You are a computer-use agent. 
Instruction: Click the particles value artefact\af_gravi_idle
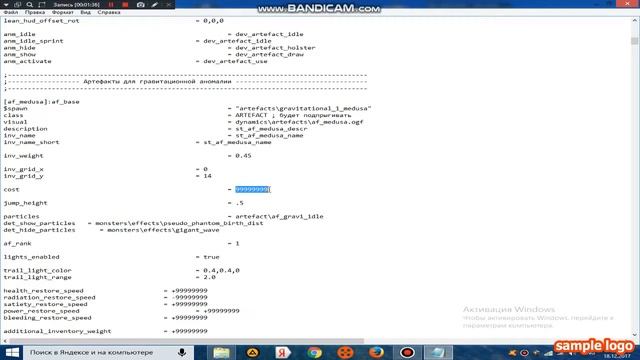(x=279, y=216)
